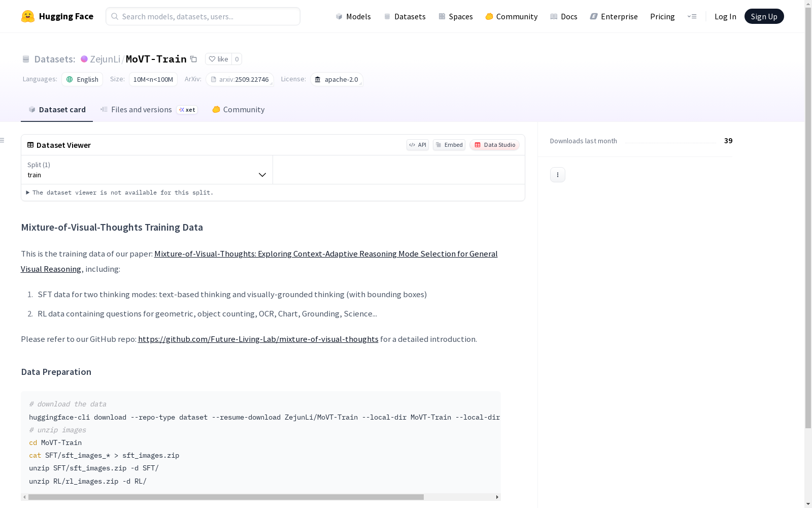Click the Log In link
The width and height of the screenshot is (812, 508).
point(725,16)
